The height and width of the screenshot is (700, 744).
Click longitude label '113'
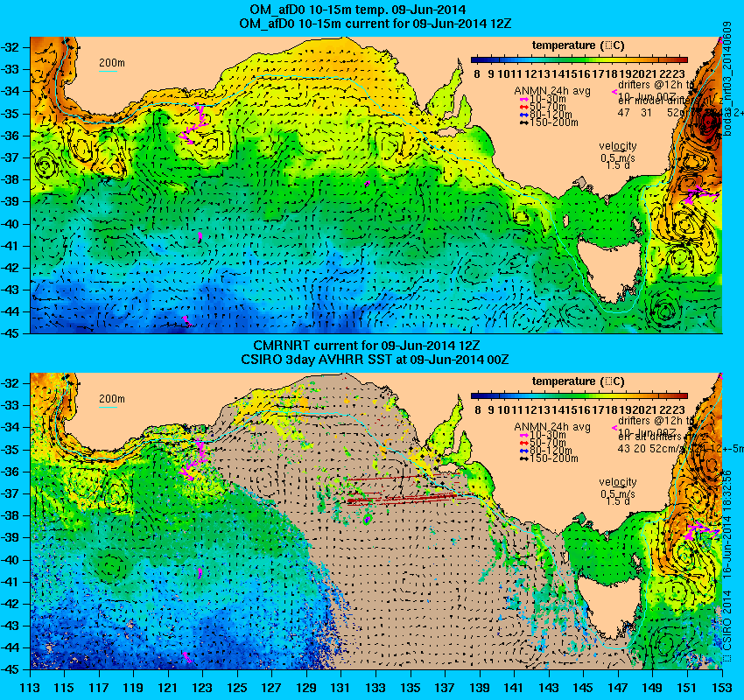(x=30, y=687)
